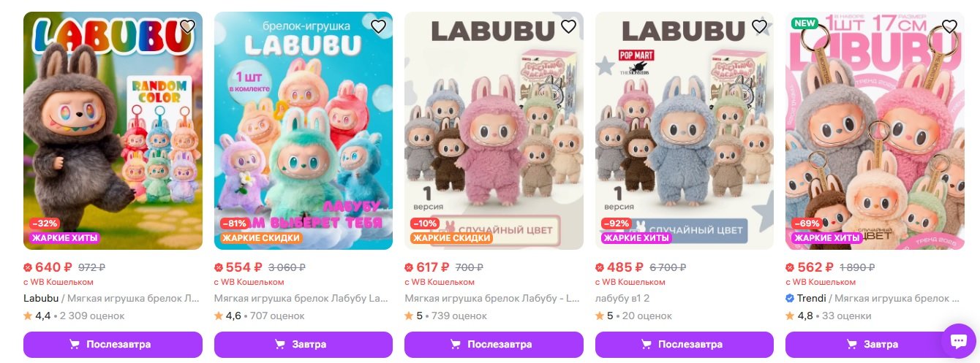Add 554 ₽ item to cart via Завтра
Viewport: 980px width, 363px height.
(x=304, y=345)
